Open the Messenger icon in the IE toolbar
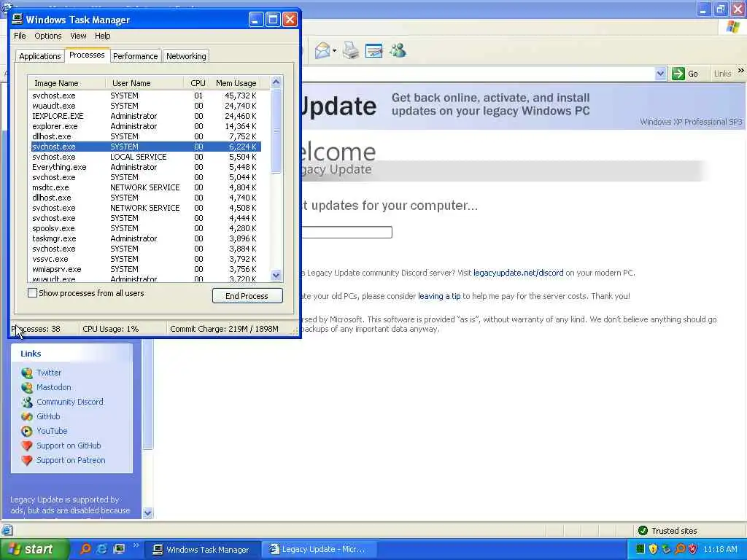747x560 pixels. click(398, 50)
